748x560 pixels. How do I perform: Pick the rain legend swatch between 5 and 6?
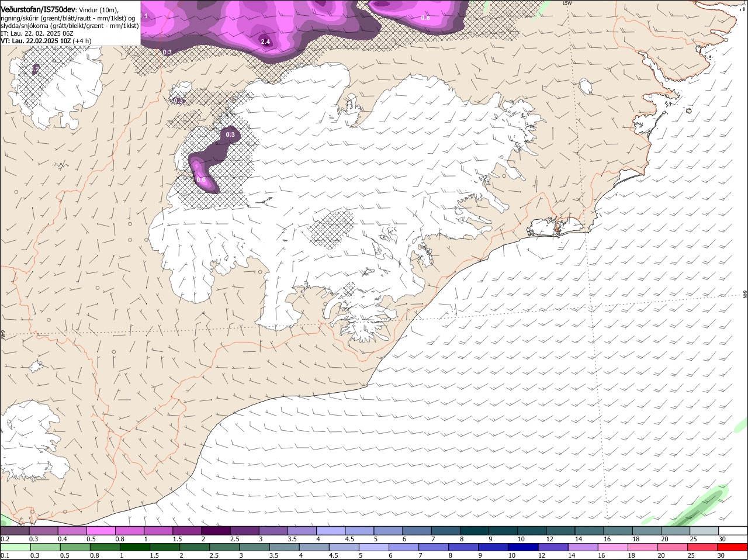374,548
